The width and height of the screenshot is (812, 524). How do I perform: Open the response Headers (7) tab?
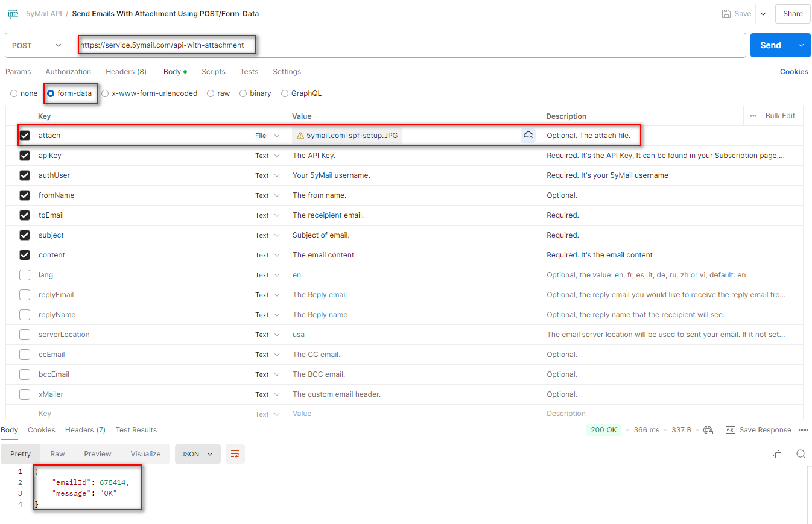85,430
